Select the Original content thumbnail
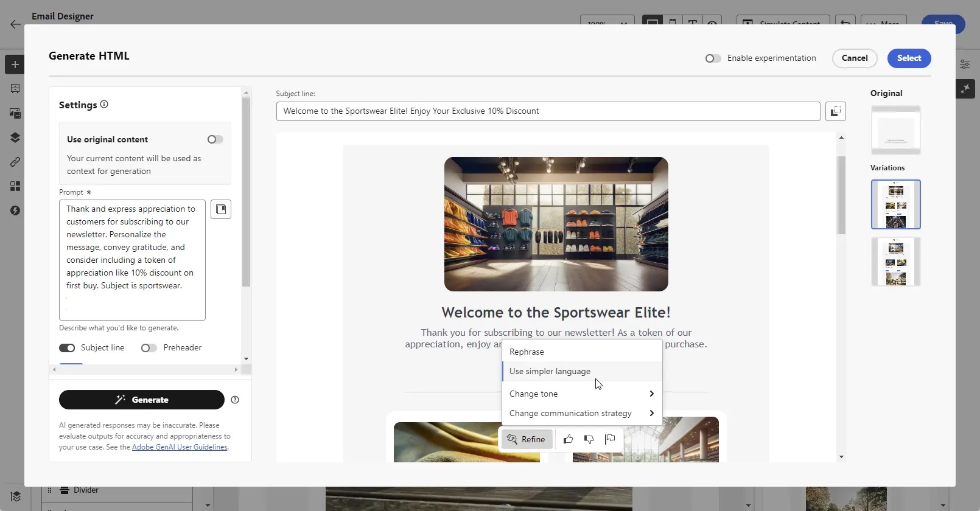 pos(895,130)
